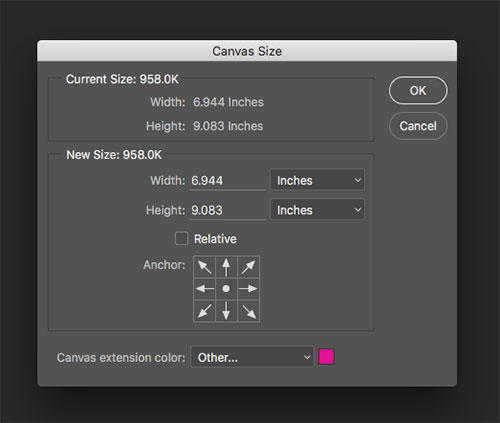The image size is (500, 423).
Task: Set anchor to top-center up arrow
Action: pos(226,267)
